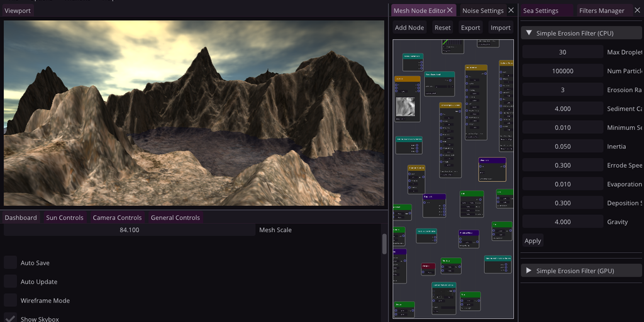The image size is (644, 322).
Task: Open the Camera Controls tab
Action: click(x=117, y=218)
